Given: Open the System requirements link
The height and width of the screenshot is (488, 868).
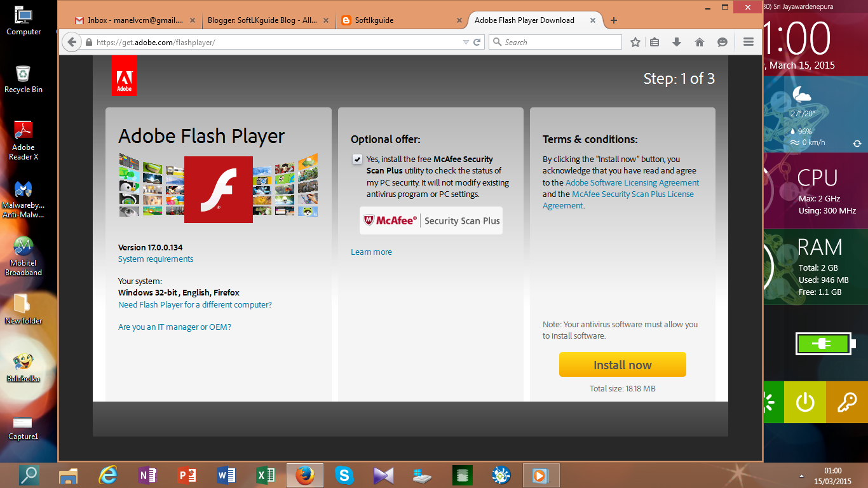Looking at the screenshot, I should tap(156, 259).
